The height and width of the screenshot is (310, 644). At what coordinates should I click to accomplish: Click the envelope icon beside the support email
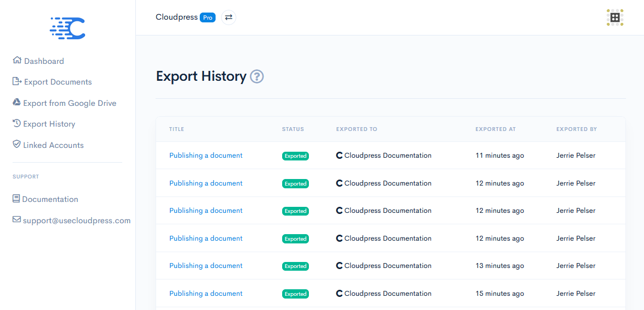pos(16,219)
